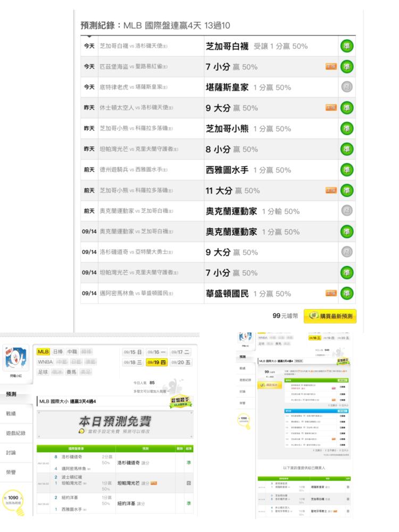Click the yellow bulb in free-prediction banner
This screenshot has width=399, height=532.
coord(81,431)
